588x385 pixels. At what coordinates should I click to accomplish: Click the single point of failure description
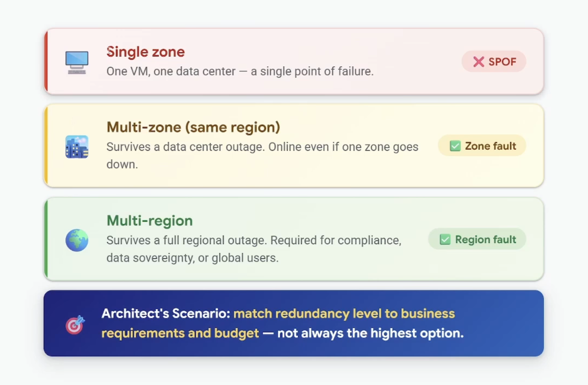point(240,71)
